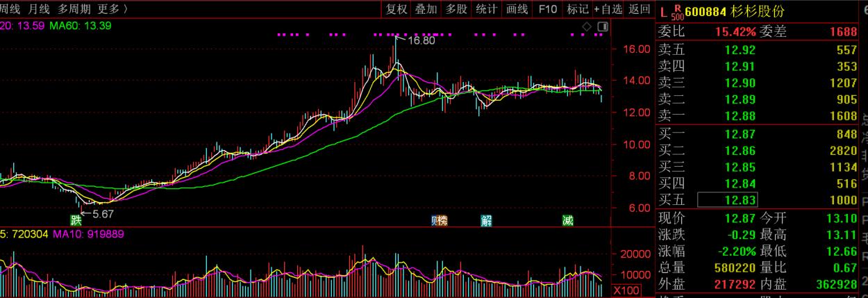Activate the 画线 drawing tool

[x=517, y=9]
